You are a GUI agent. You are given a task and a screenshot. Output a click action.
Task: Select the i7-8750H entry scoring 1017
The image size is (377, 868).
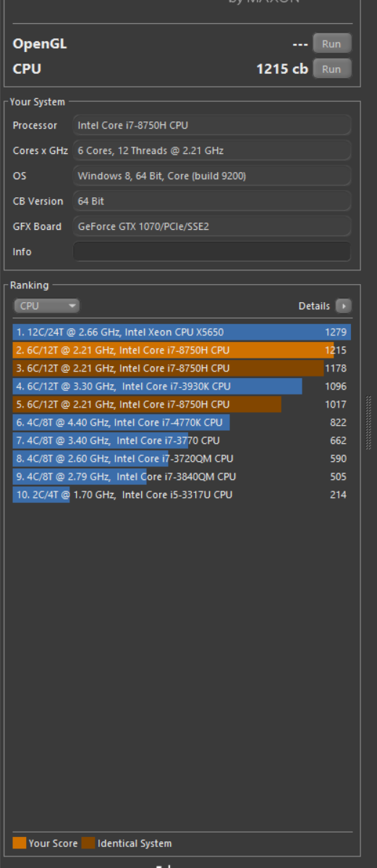[x=182, y=405]
